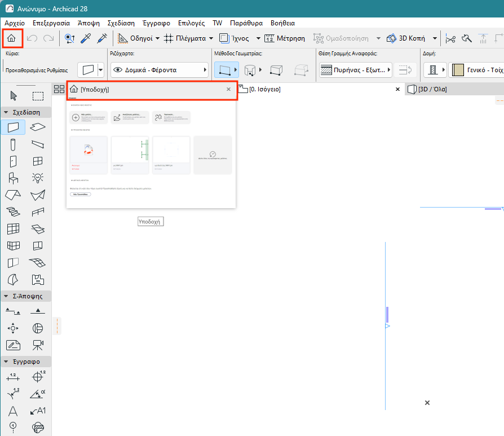504x436 pixels.
Task: Select the Camera tool
Action: [x=38, y=345]
